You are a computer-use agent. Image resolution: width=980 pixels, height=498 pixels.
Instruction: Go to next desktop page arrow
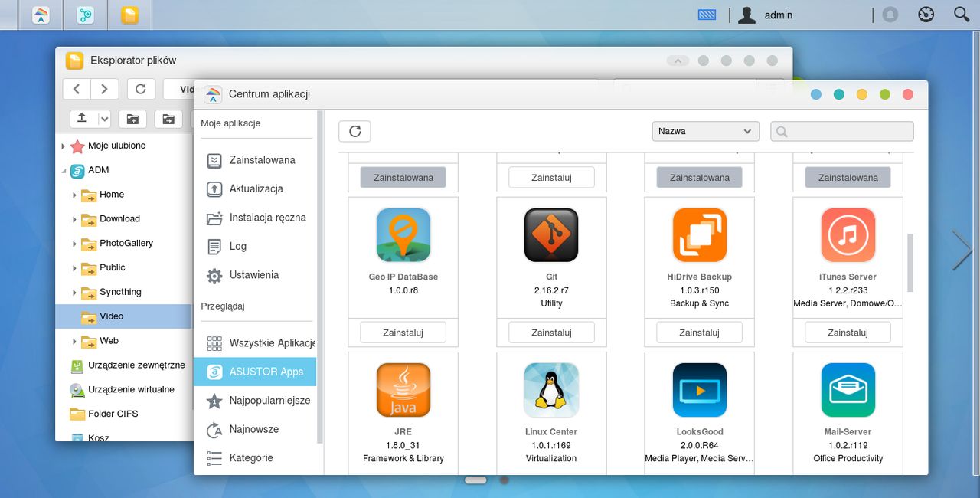click(x=962, y=250)
